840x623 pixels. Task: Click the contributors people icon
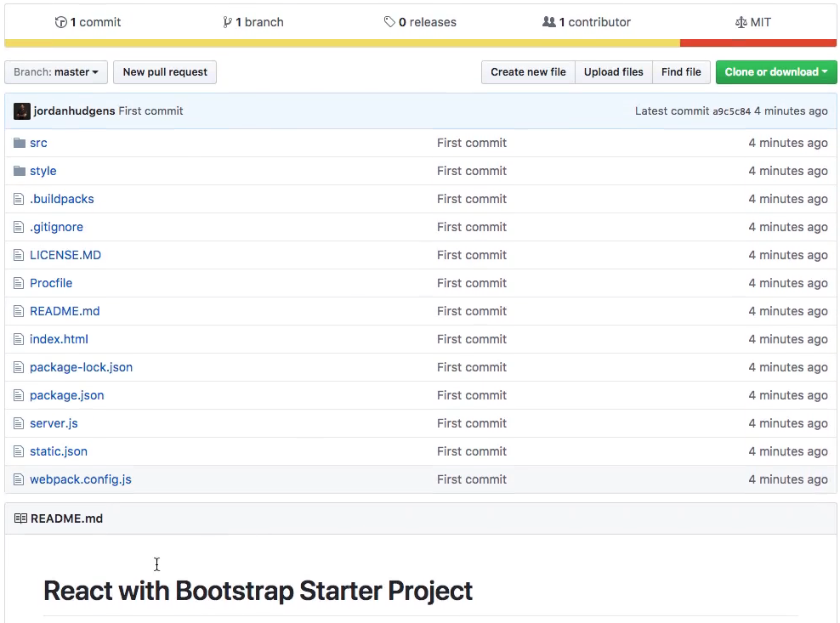pyautogui.click(x=548, y=22)
